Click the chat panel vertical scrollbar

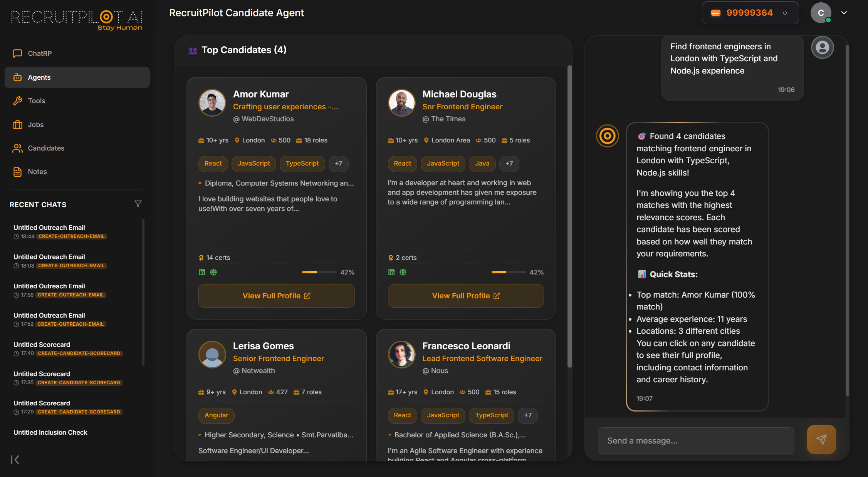(x=847, y=220)
